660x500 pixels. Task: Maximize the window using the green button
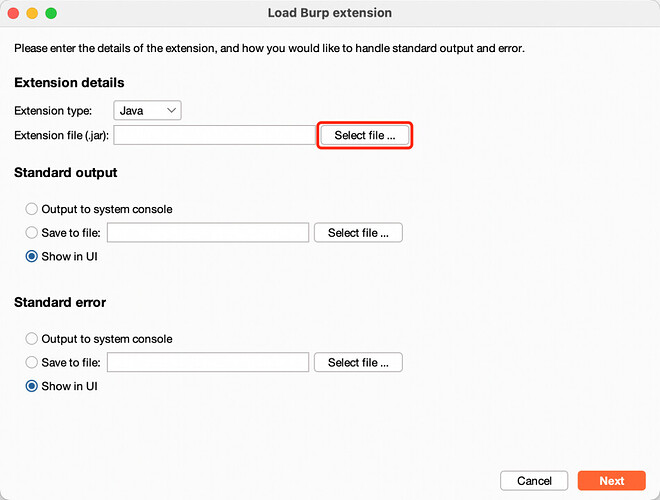pos(51,13)
